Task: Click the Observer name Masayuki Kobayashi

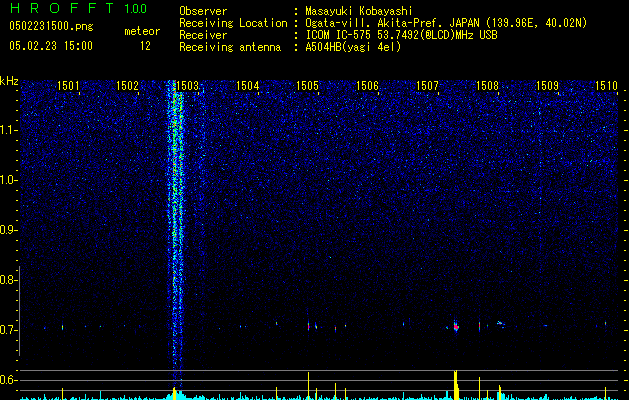Action: pyautogui.click(x=359, y=11)
